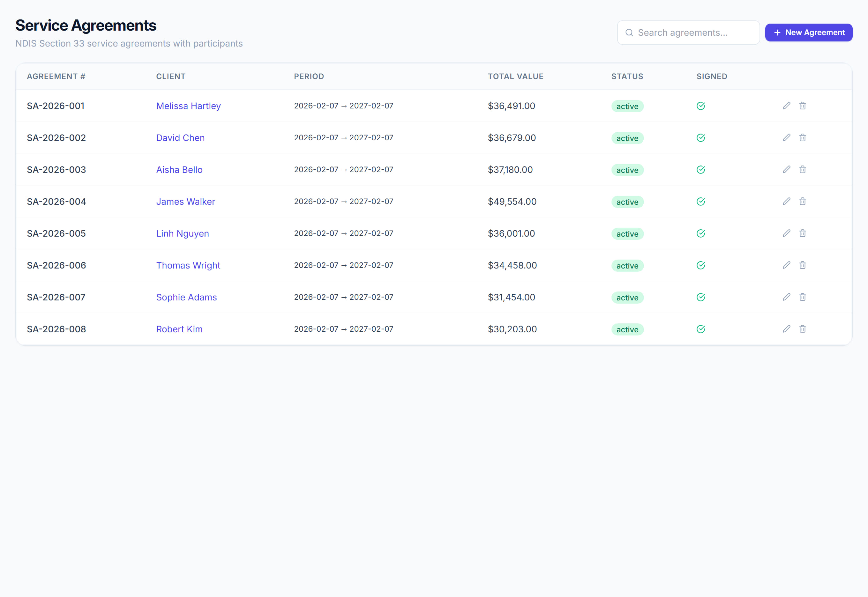Select agreement number SA-2026-001
The image size is (868, 597).
tap(56, 106)
